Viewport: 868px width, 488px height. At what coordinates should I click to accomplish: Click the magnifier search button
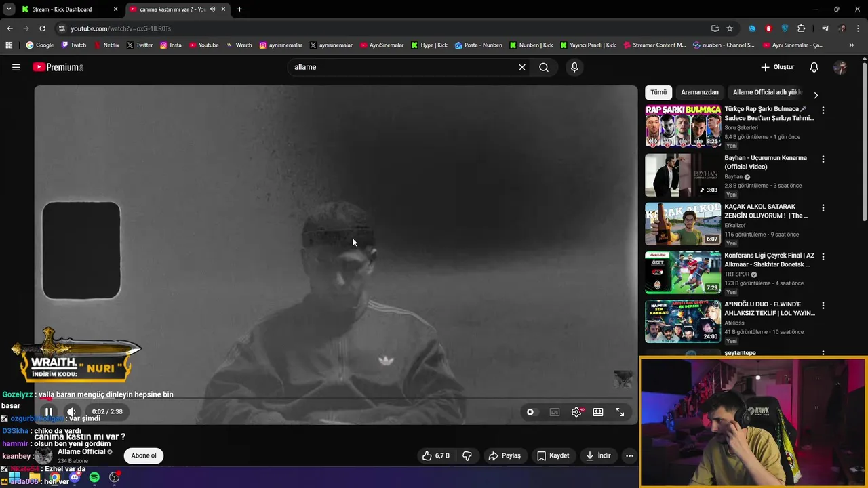[x=544, y=67]
